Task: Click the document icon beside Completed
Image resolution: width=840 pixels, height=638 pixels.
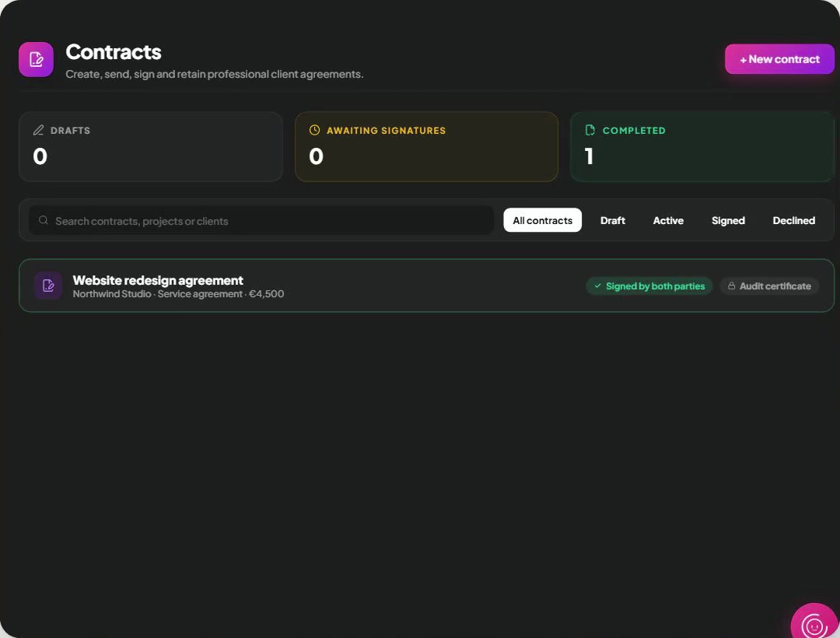Action: 590,130
